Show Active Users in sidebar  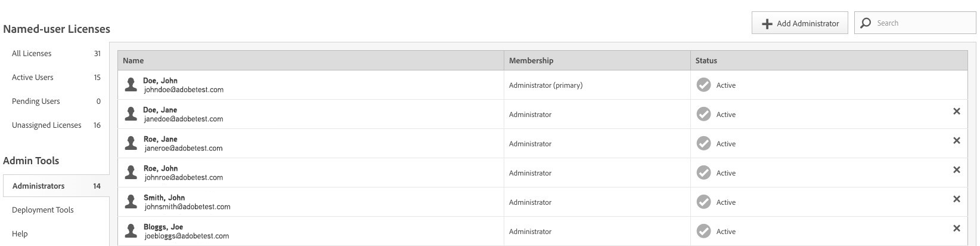(33, 77)
